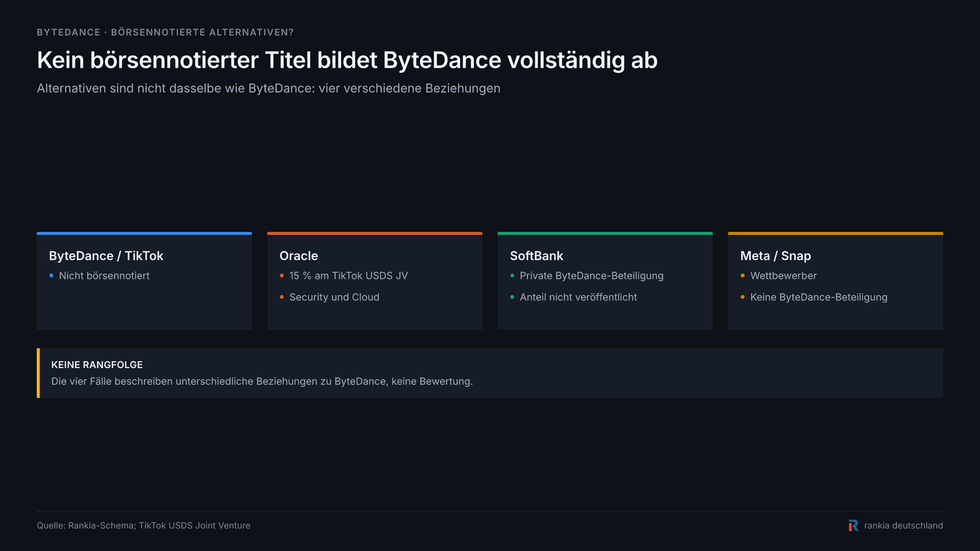This screenshot has height=551, width=980.
Task: Click the Rankia logo icon
Action: 853,525
